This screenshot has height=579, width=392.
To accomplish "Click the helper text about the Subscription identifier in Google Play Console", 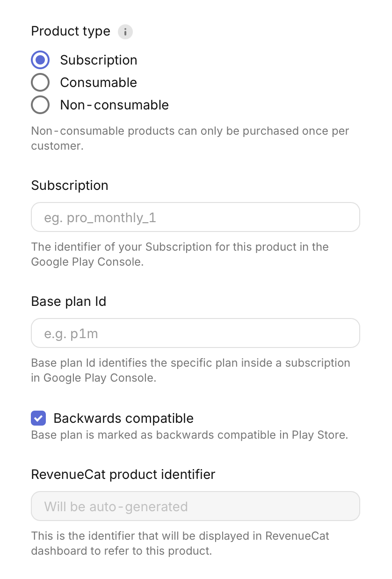I will click(180, 254).
